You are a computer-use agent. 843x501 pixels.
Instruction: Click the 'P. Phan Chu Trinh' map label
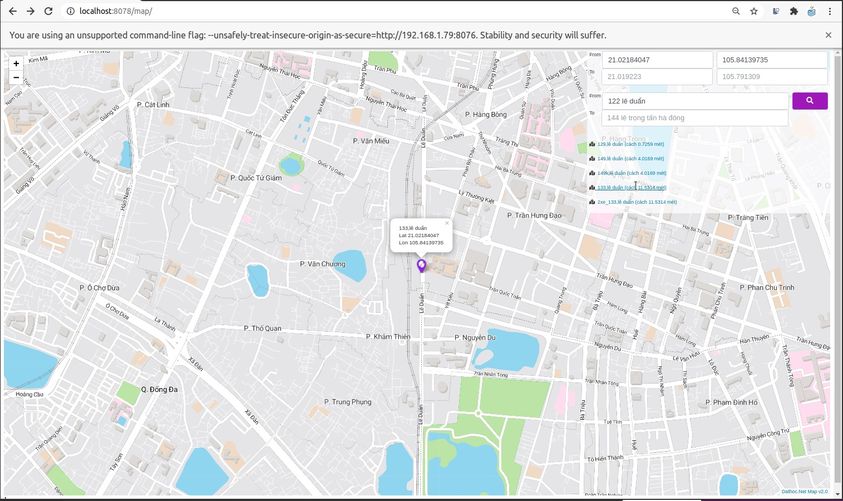(x=767, y=288)
